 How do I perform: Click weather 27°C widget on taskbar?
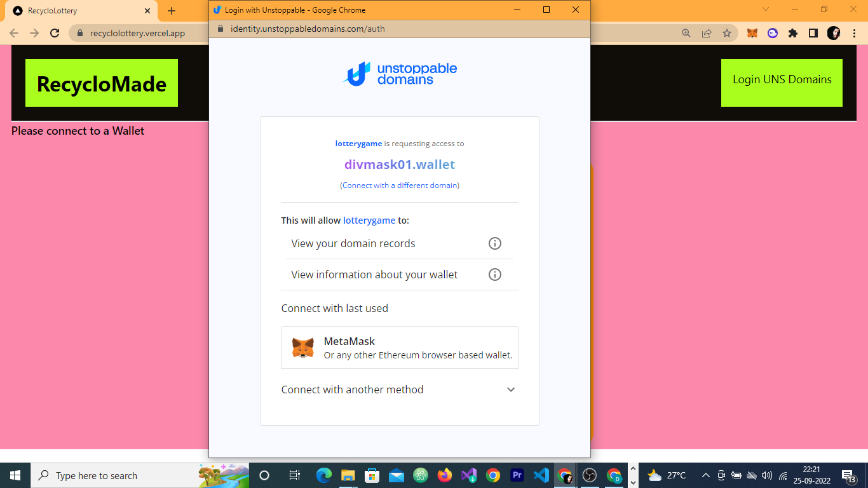point(667,475)
